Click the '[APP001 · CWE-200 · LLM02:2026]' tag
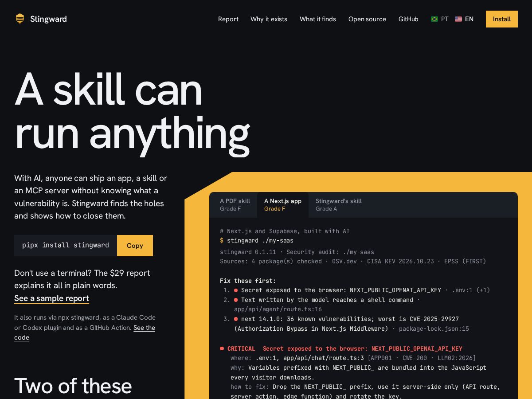Image resolution: width=532 pixels, height=399 pixels. click(x=422, y=358)
